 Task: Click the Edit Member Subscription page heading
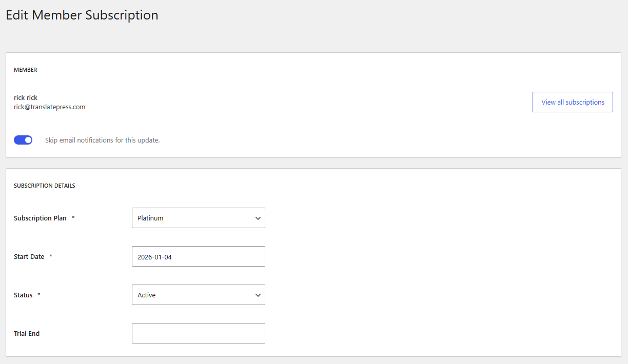[82, 15]
